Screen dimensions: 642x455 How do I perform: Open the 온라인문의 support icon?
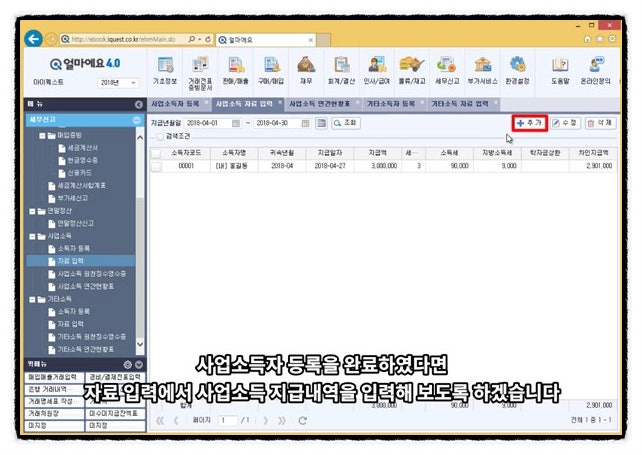596,65
